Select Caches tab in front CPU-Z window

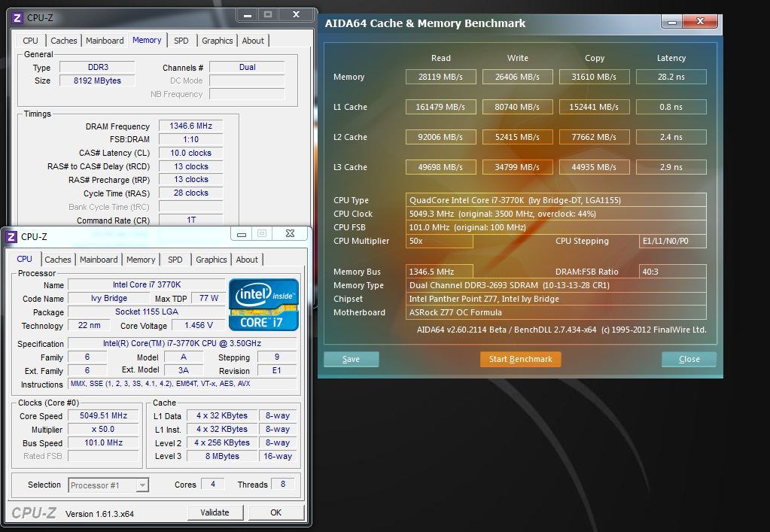pyautogui.click(x=58, y=260)
